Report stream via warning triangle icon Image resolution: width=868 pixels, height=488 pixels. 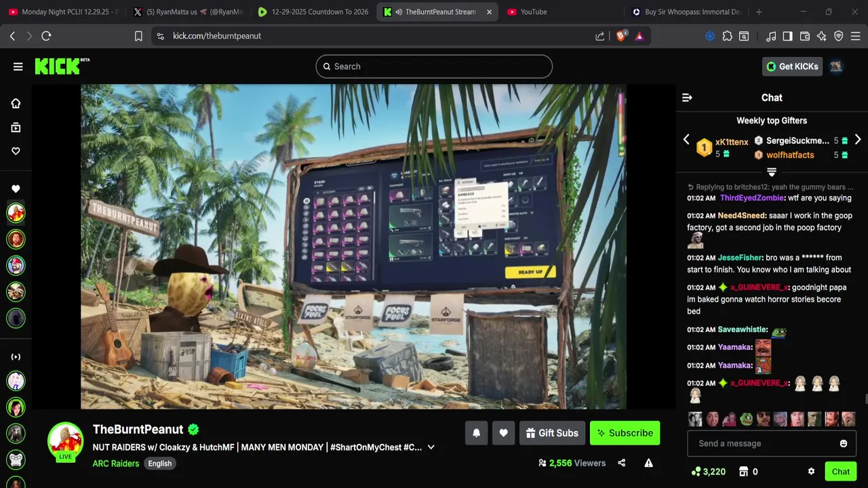click(649, 463)
